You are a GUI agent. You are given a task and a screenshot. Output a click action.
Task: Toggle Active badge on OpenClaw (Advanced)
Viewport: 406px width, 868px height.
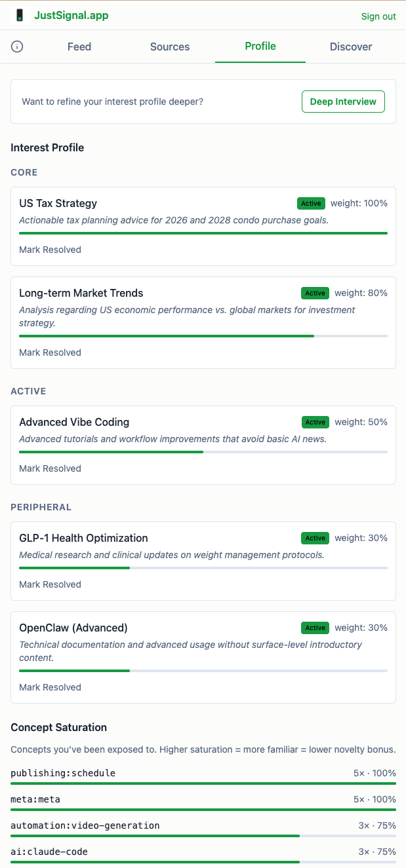coord(315,628)
